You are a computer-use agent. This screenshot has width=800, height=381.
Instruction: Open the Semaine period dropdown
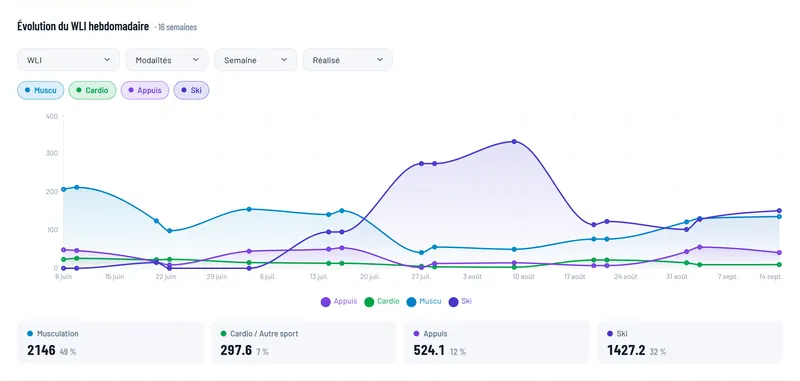click(256, 60)
